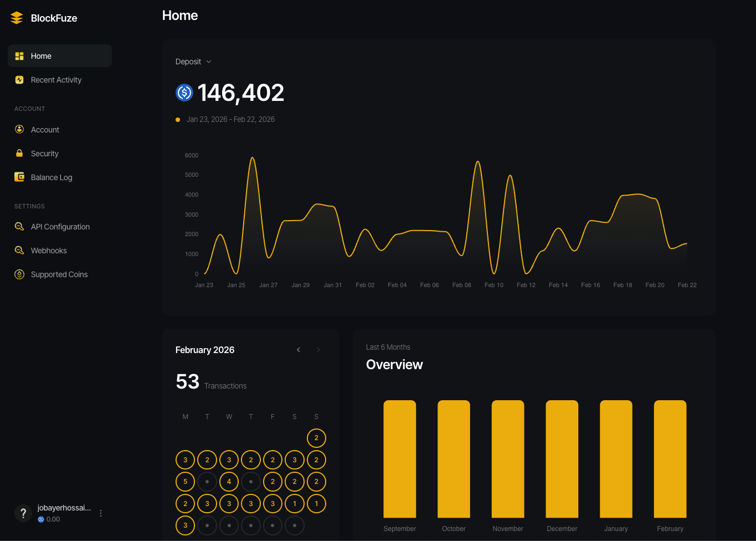The width and height of the screenshot is (756, 541).
Task: Go to next month in calendar
Action: coord(318,350)
